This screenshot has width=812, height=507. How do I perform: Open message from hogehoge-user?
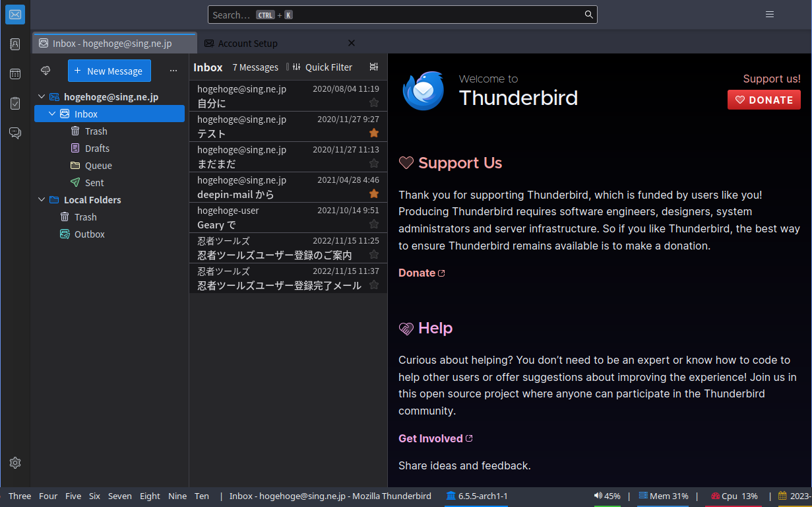click(288, 218)
